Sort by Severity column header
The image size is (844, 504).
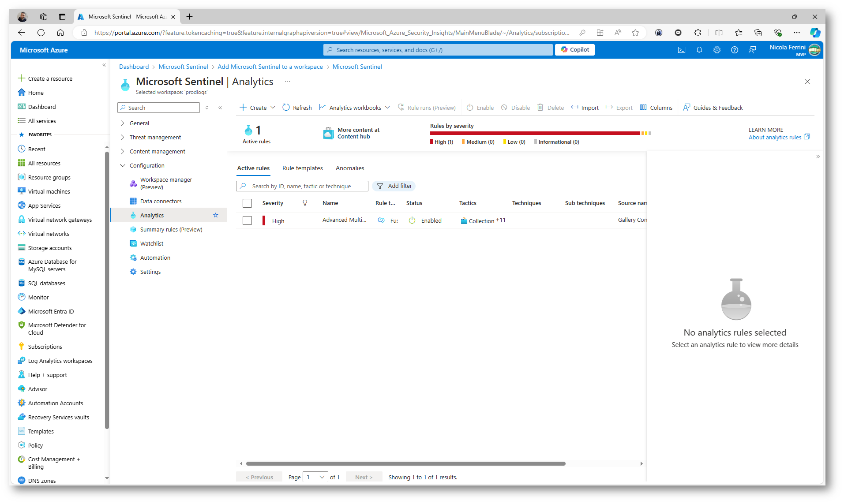tap(273, 203)
